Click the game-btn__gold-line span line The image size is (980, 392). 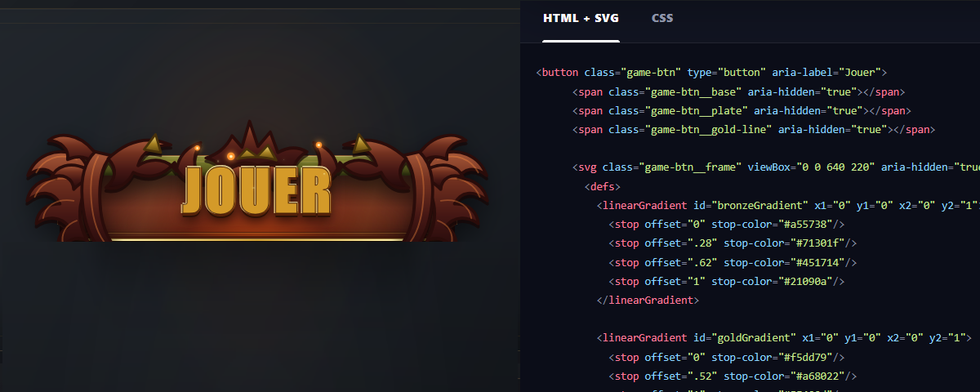click(754, 129)
